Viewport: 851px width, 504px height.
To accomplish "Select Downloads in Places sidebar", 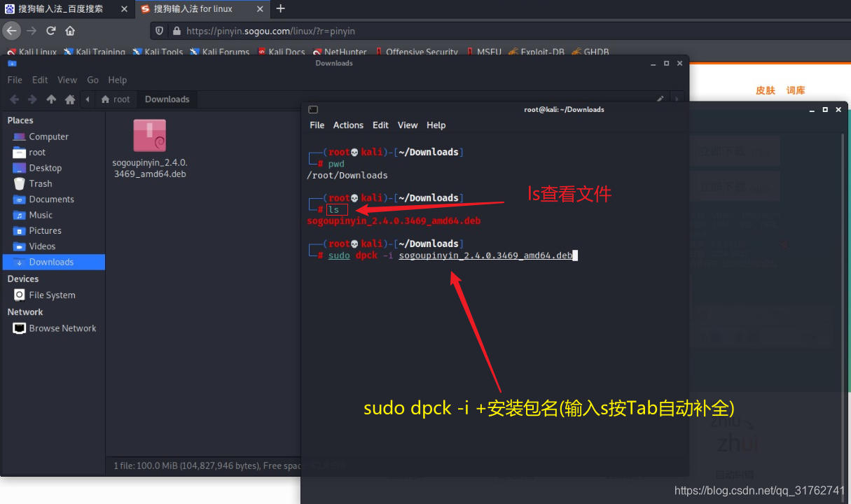I will [54, 262].
